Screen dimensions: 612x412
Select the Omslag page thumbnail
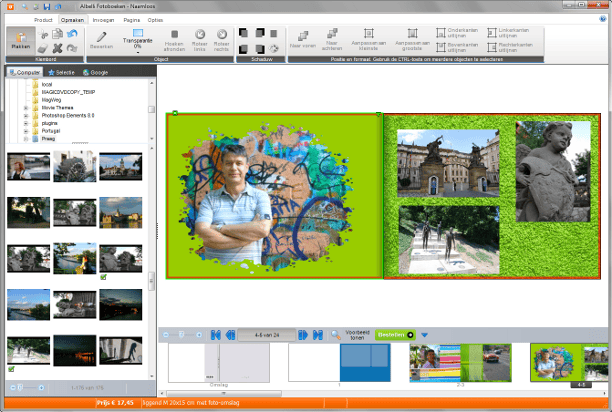[219, 362]
